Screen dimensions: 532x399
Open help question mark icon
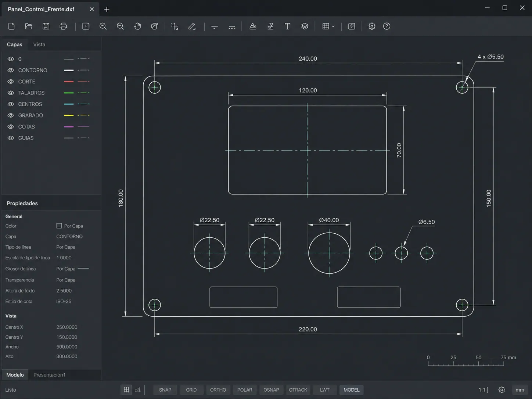pyautogui.click(x=387, y=26)
